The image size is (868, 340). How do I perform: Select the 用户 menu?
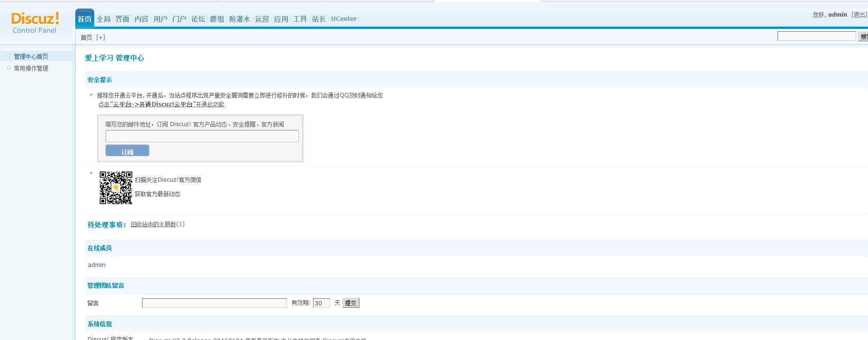(160, 19)
